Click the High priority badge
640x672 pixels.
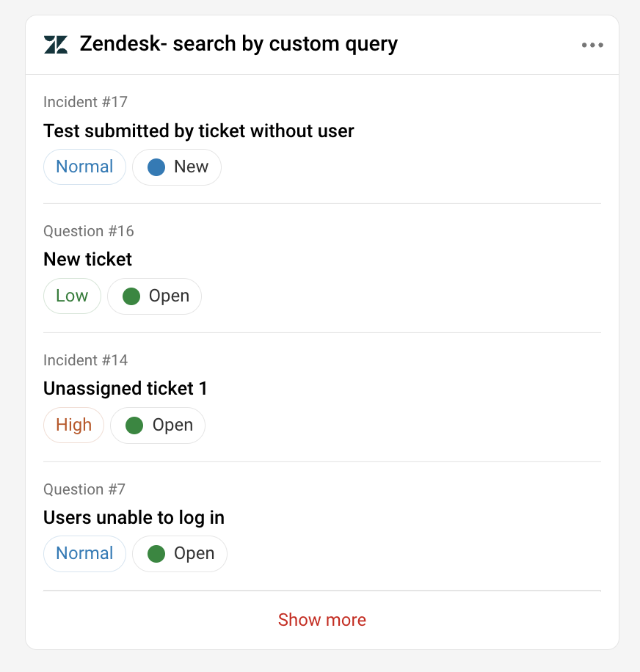[x=73, y=426]
